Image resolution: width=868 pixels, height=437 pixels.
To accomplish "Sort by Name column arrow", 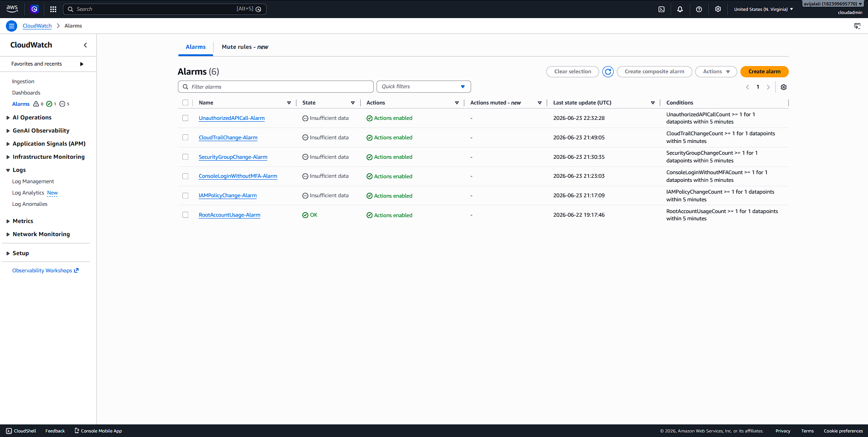I will (x=289, y=103).
